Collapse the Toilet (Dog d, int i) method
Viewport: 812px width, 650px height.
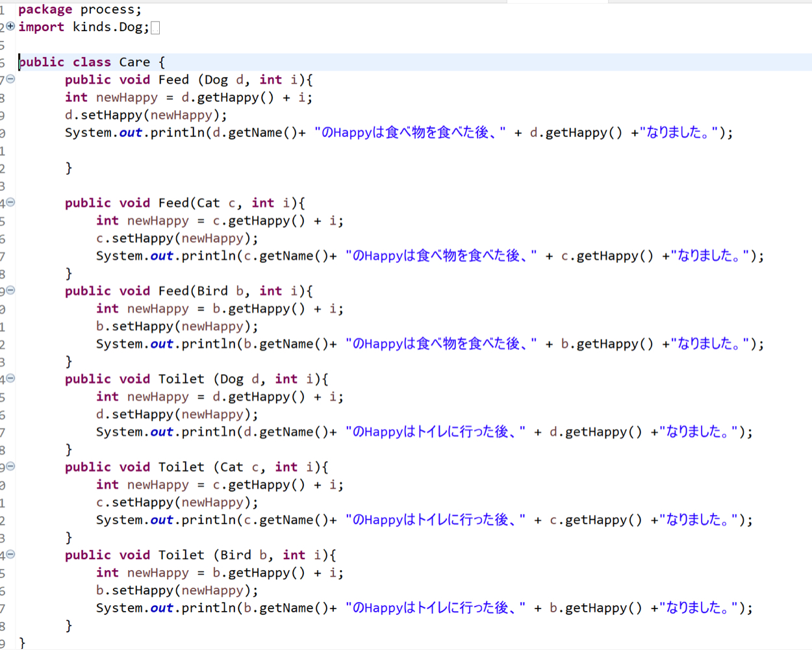click(x=10, y=379)
